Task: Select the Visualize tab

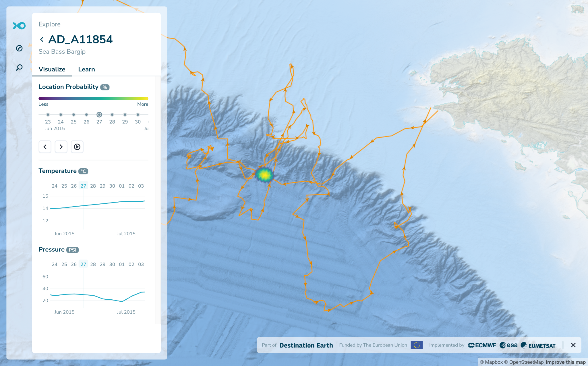Action: (x=52, y=69)
